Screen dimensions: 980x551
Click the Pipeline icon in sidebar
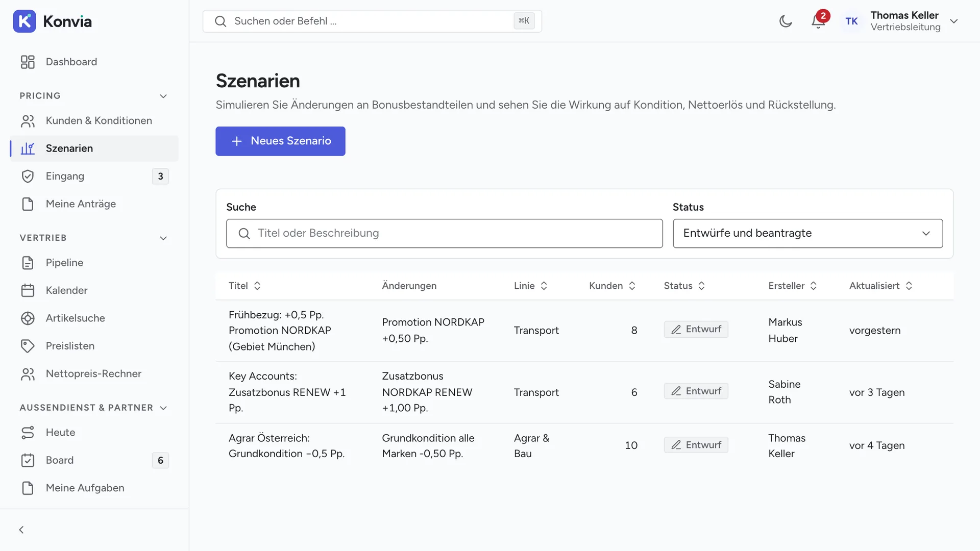pyautogui.click(x=28, y=263)
